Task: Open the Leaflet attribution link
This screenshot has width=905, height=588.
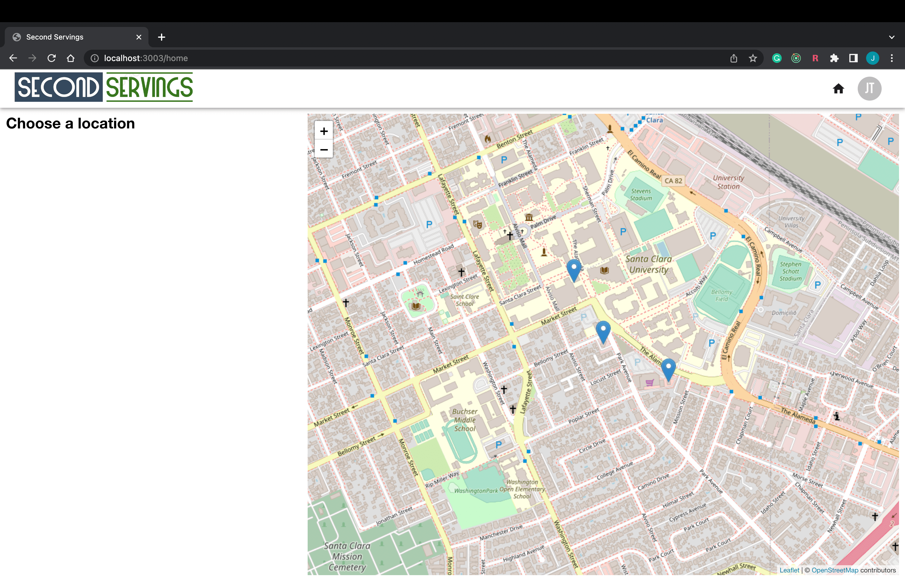Action: (789, 570)
